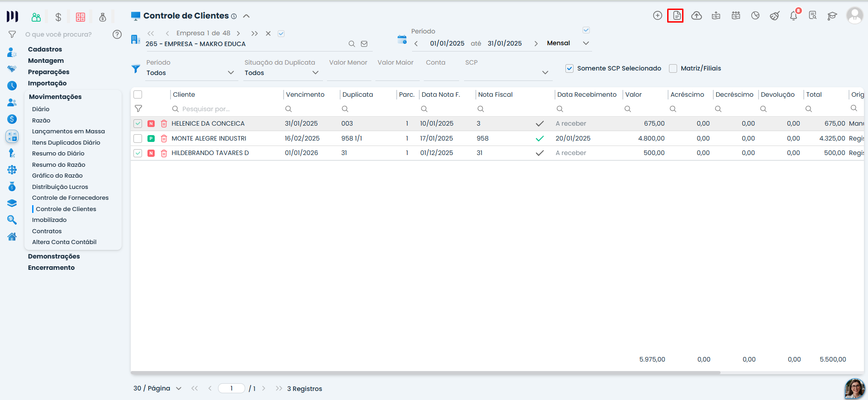Click the add plus circle icon

[658, 16]
